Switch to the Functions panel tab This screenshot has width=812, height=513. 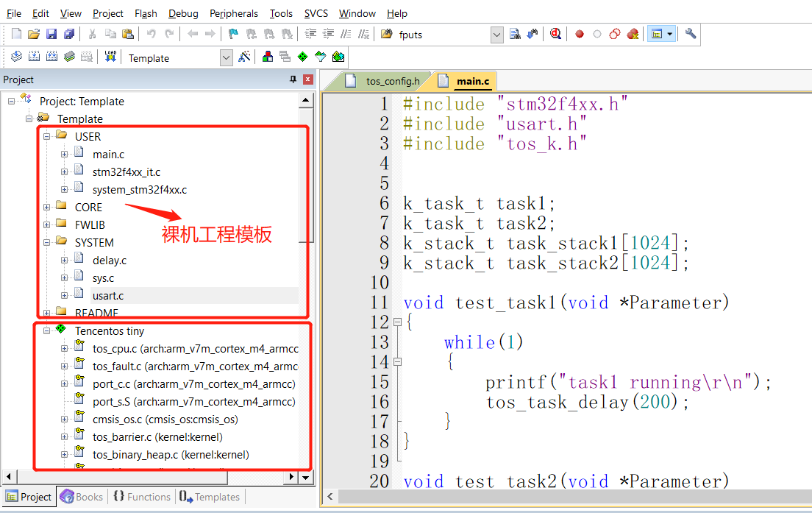point(142,497)
